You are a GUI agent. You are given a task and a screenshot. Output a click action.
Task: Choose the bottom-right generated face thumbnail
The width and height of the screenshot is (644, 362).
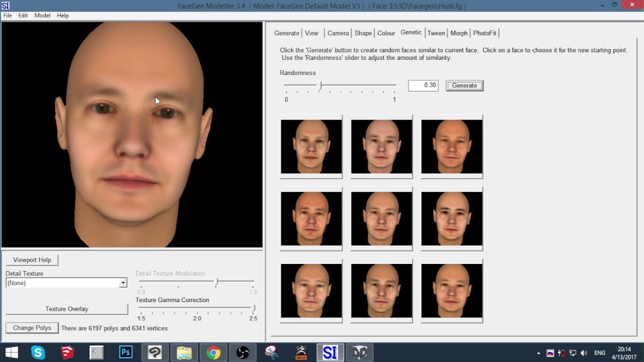coord(452,291)
